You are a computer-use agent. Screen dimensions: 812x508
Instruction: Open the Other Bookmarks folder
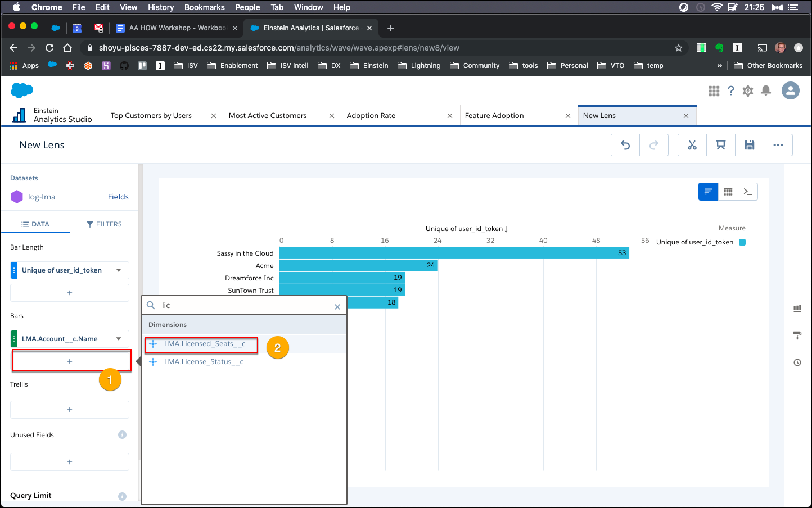[x=768, y=66]
